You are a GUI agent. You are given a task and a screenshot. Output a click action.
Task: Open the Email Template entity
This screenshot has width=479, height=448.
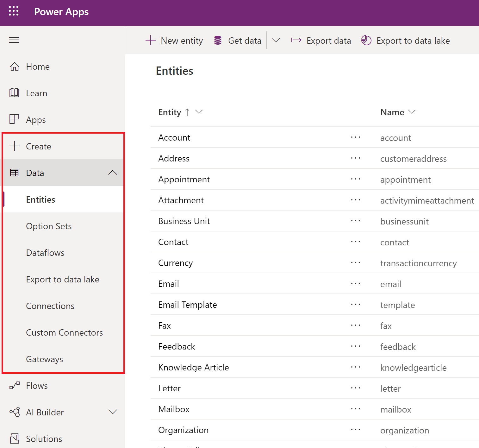point(187,305)
